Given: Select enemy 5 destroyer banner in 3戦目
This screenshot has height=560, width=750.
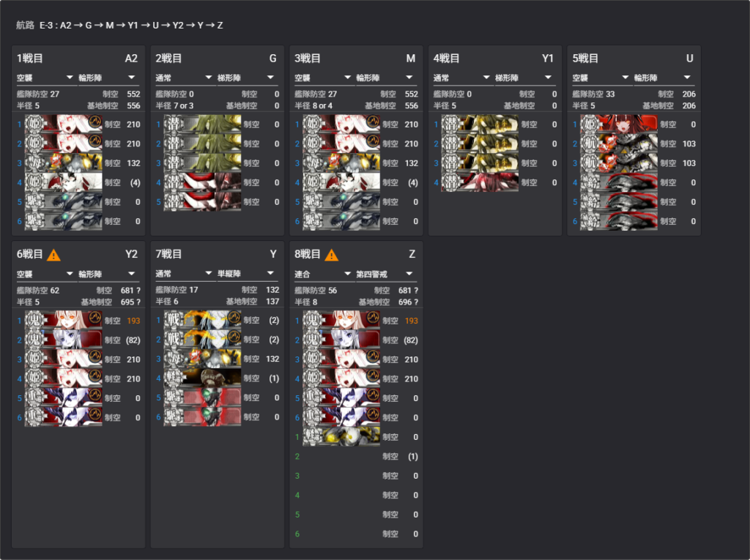Looking at the screenshot, I should click(x=341, y=202).
